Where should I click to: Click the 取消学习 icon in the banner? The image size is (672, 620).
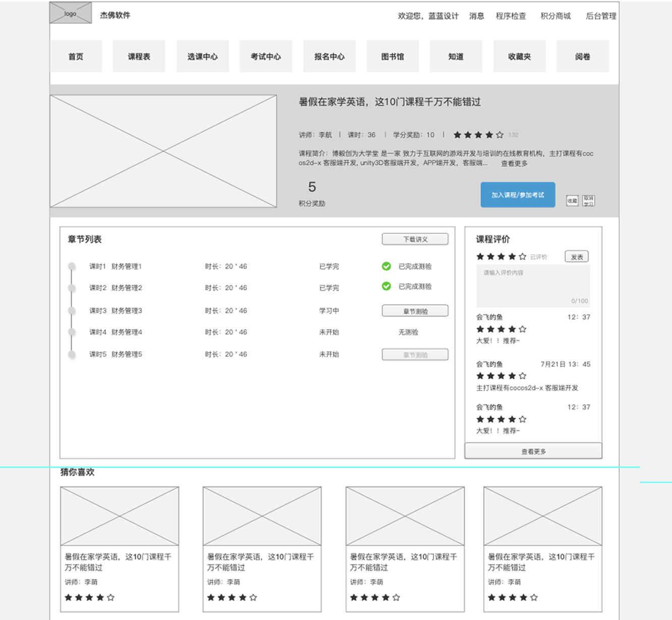[588, 201]
